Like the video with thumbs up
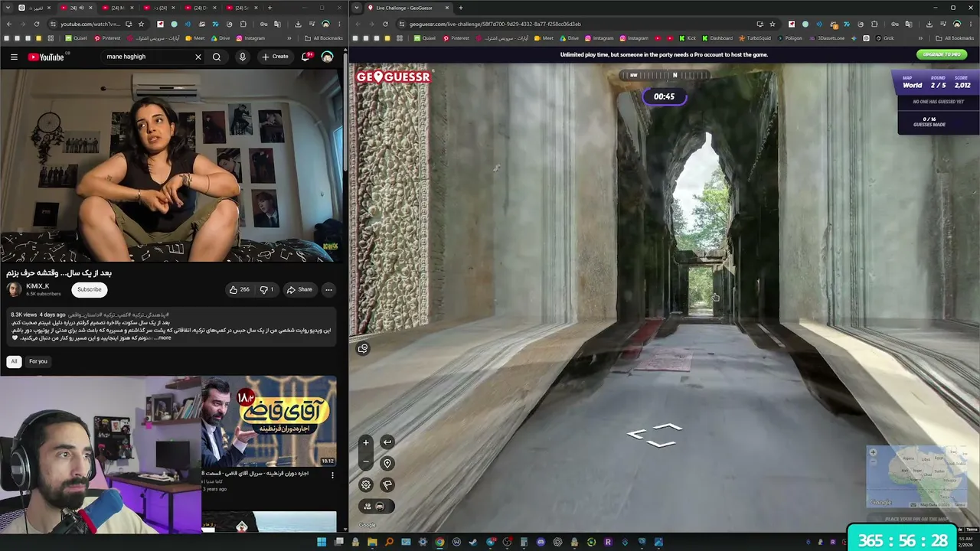 coord(240,289)
